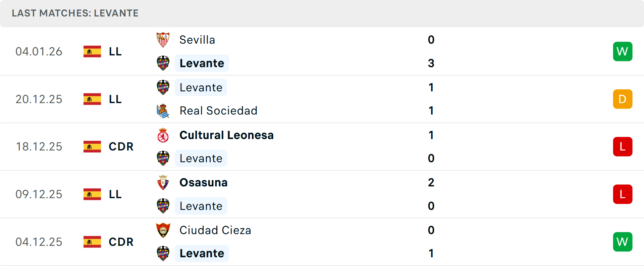The width and height of the screenshot is (644, 266).
Task: Open the Cultural Leonesa team link
Action: (226, 135)
